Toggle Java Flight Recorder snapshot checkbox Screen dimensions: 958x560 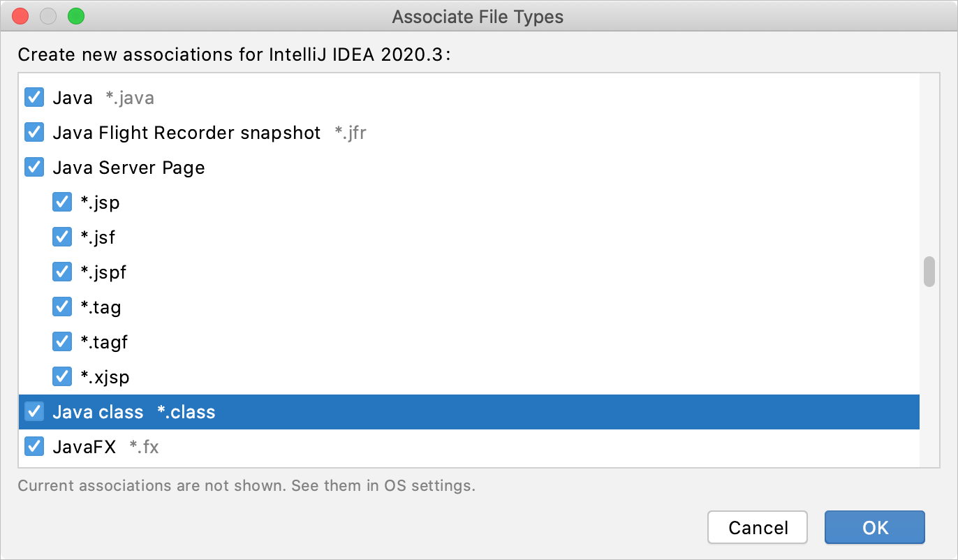(34, 132)
